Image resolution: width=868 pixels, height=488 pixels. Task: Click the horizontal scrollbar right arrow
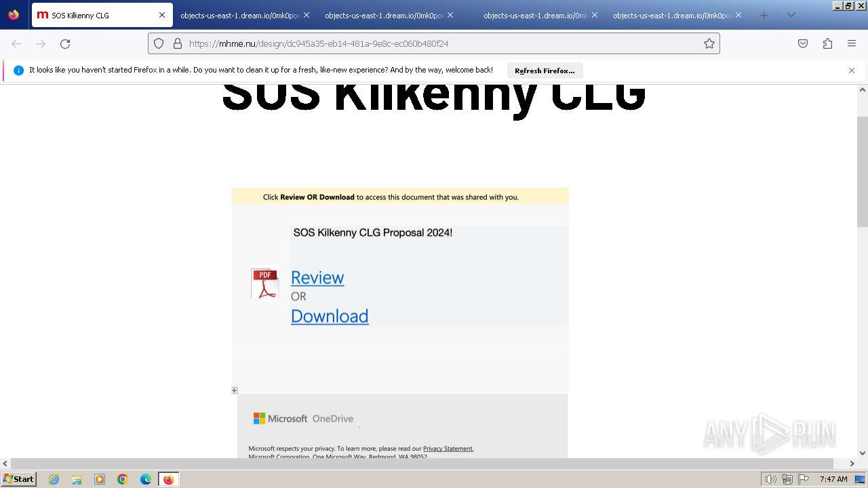(852, 464)
